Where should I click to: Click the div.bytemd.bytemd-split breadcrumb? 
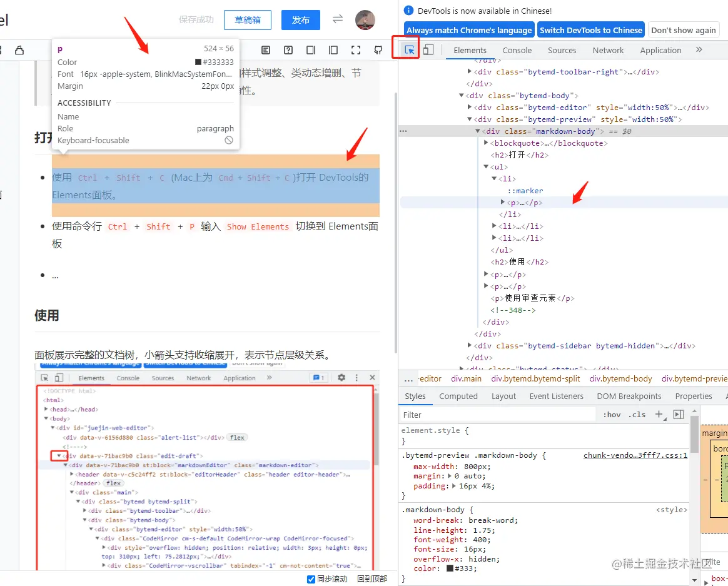(x=535, y=379)
